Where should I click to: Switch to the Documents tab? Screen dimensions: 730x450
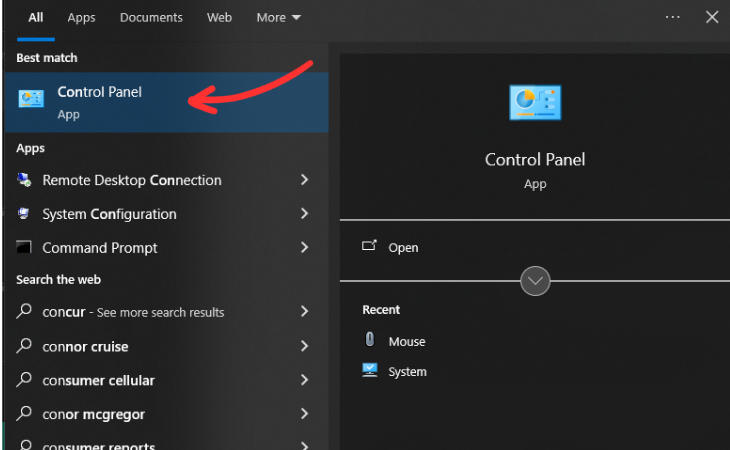(x=151, y=18)
